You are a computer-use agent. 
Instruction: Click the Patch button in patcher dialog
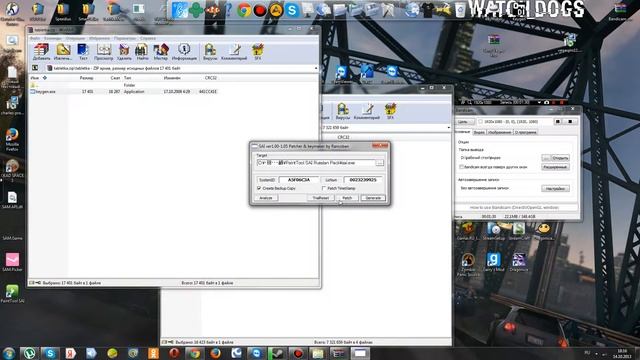coord(347,198)
